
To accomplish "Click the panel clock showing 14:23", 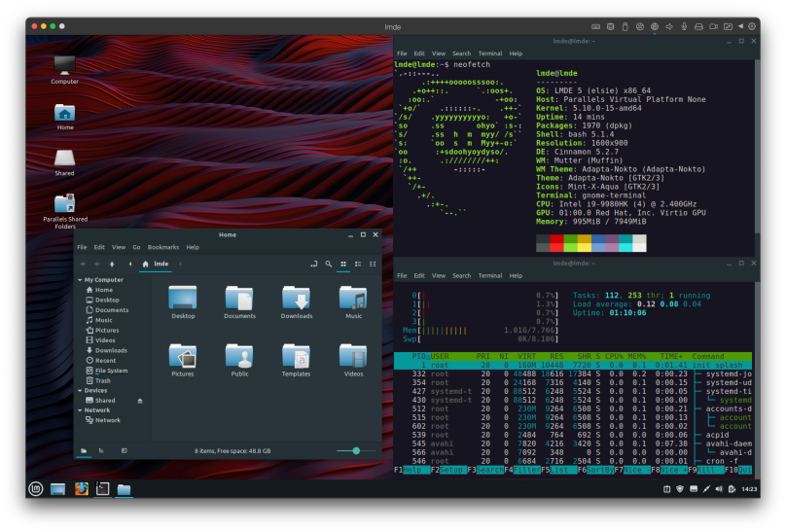I will coord(749,489).
